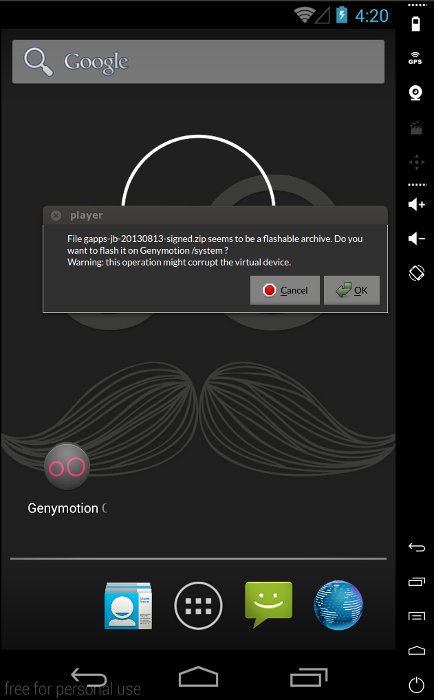The height and width of the screenshot is (700, 434).
Task: Decrease volume using sidebar button
Action: point(416,238)
